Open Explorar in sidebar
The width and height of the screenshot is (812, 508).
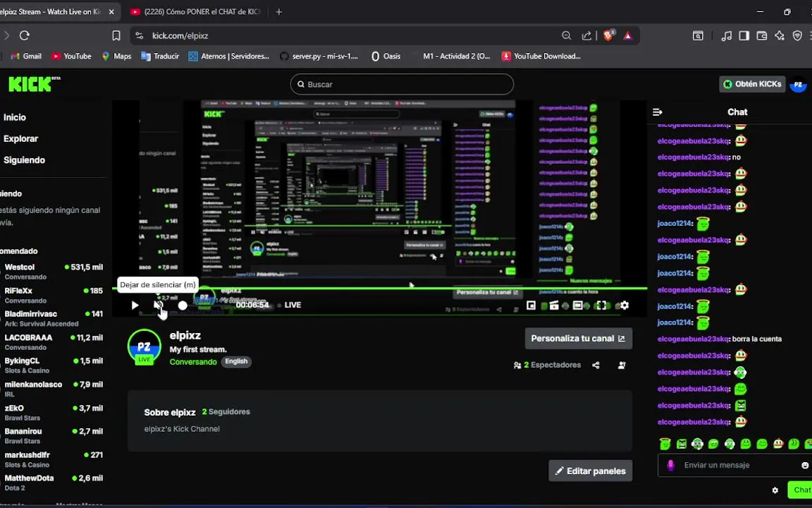[x=20, y=138]
